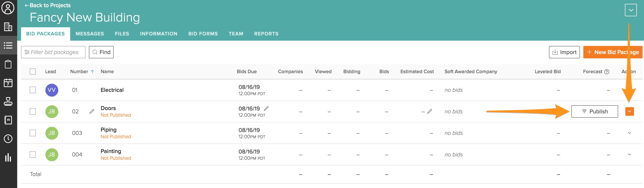This screenshot has height=188, width=644.
Task: Focus the Filter bid packages field
Action: click(x=53, y=52)
